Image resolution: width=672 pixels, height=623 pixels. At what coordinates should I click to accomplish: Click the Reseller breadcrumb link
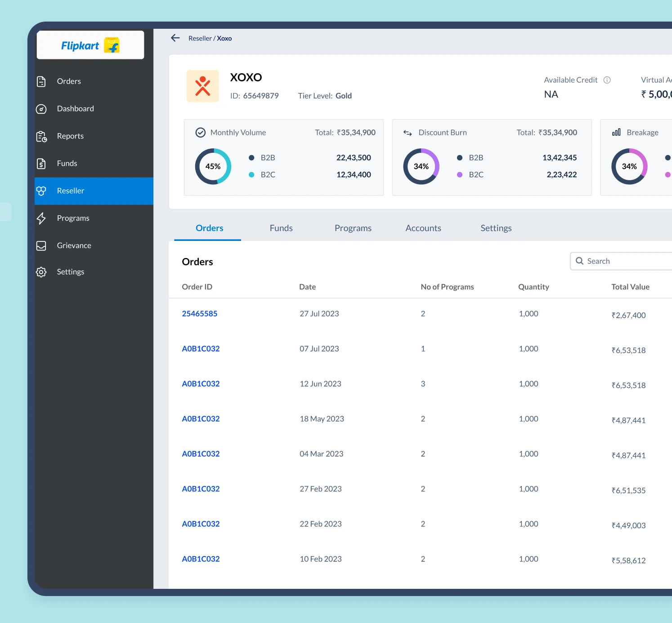200,39
